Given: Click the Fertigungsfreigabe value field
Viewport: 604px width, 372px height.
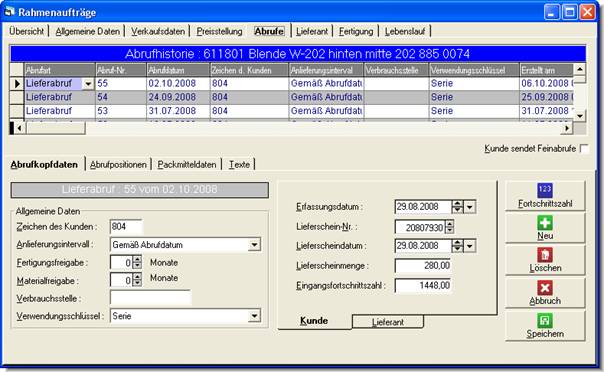Looking at the screenshot, I should click(x=121, y=263).
